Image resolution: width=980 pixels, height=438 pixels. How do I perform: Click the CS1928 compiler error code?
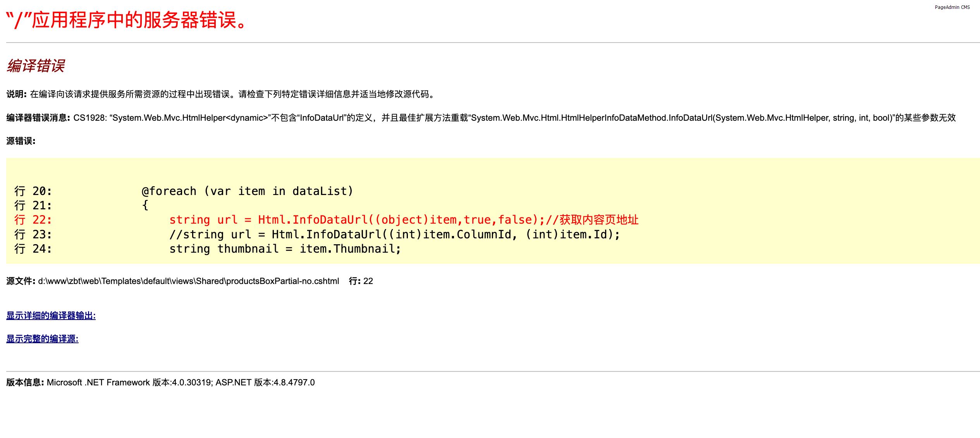coord(89,118)
